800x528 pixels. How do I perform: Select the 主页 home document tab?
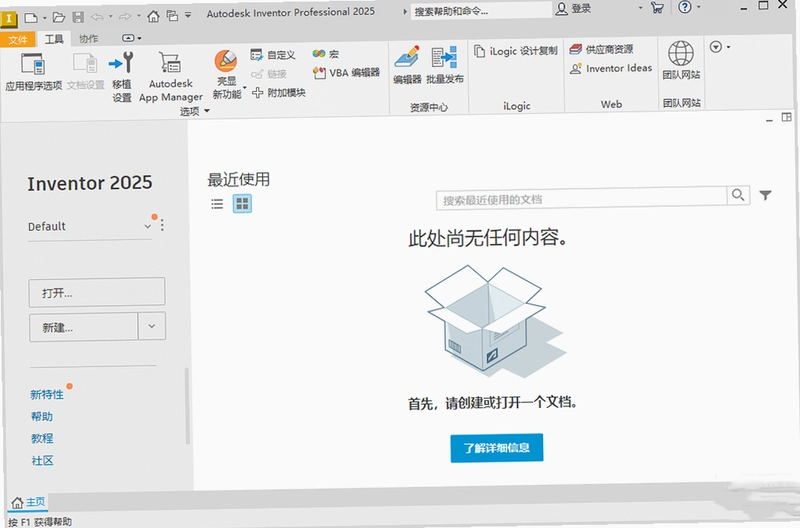(x=29, y=502)
